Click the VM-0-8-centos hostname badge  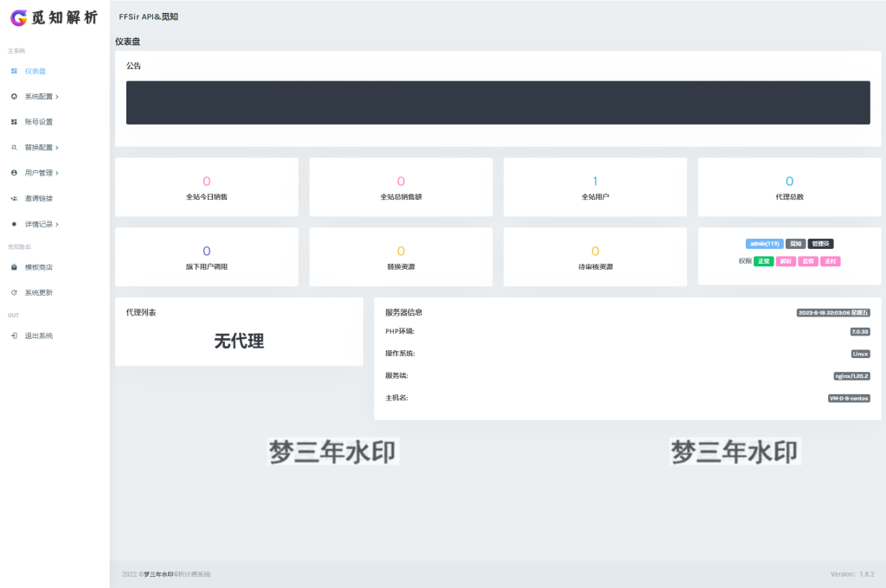[849, 399]
